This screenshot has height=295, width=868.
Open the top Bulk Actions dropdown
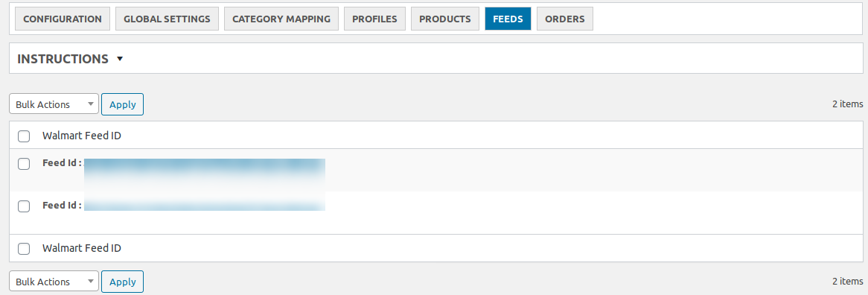coord(54,104)
